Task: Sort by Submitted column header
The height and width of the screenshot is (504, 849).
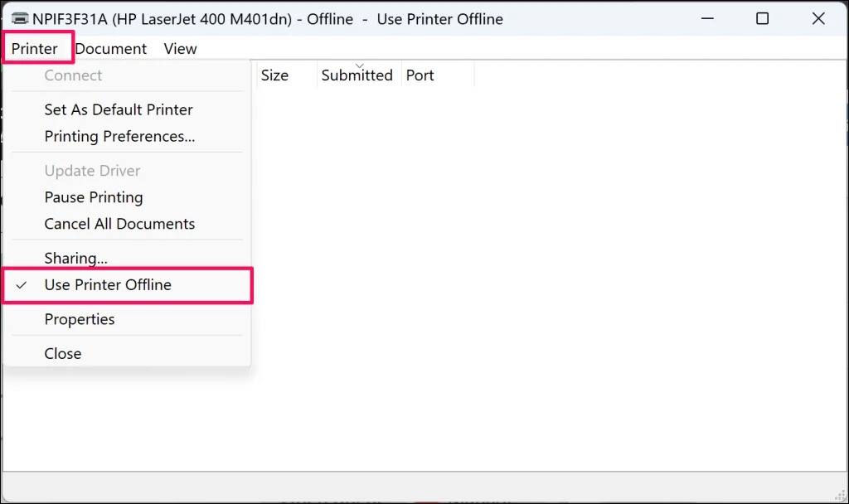Action: point(360,75)
